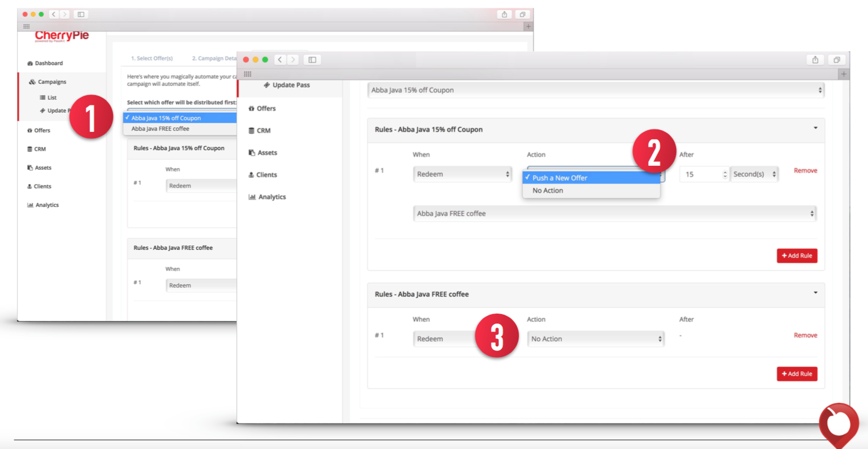Click the tabs overview icon in the back window
This screenshot has width=868, height=449.
click(x=522, y=14)
